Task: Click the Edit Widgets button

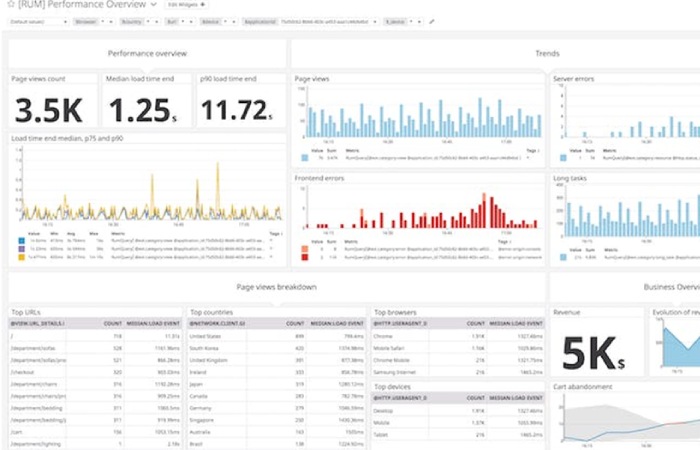Action: pyautogui.click(x=187, y=4)
